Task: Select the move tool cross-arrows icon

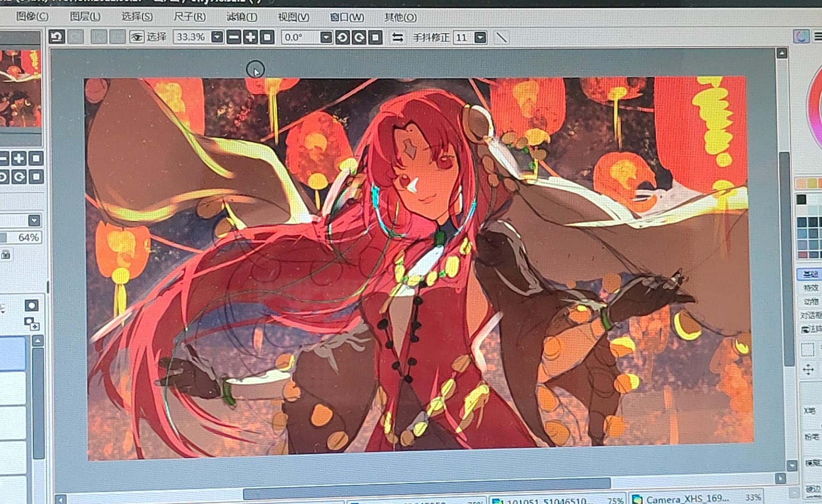Action: [x=808, y=370]
